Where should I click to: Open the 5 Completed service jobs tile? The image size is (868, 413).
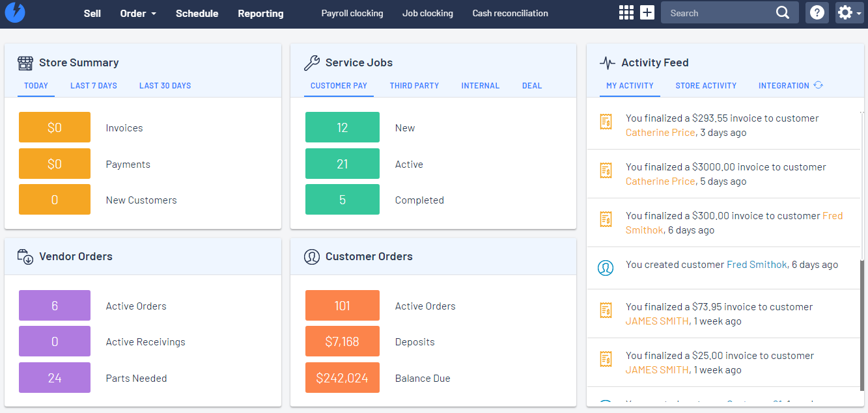coord(343,200)
